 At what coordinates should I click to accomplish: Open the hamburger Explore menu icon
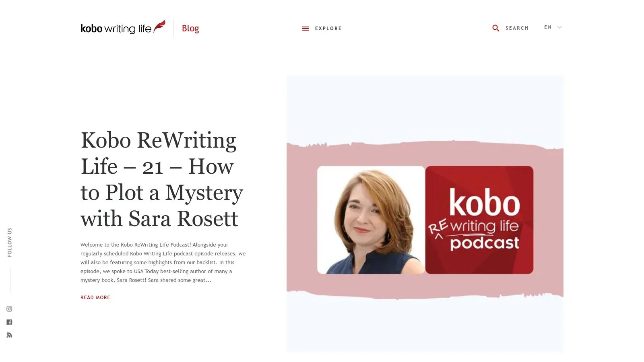[305, 29]
